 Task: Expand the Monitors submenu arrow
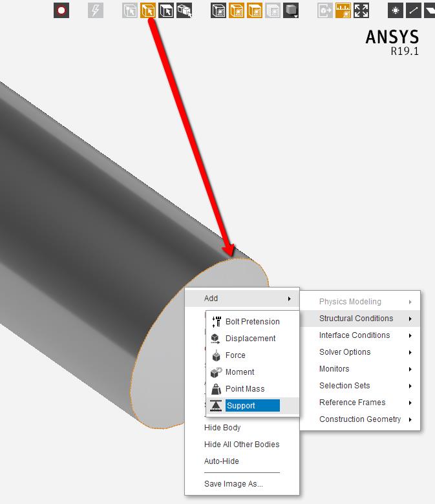[x=410, y=369]
